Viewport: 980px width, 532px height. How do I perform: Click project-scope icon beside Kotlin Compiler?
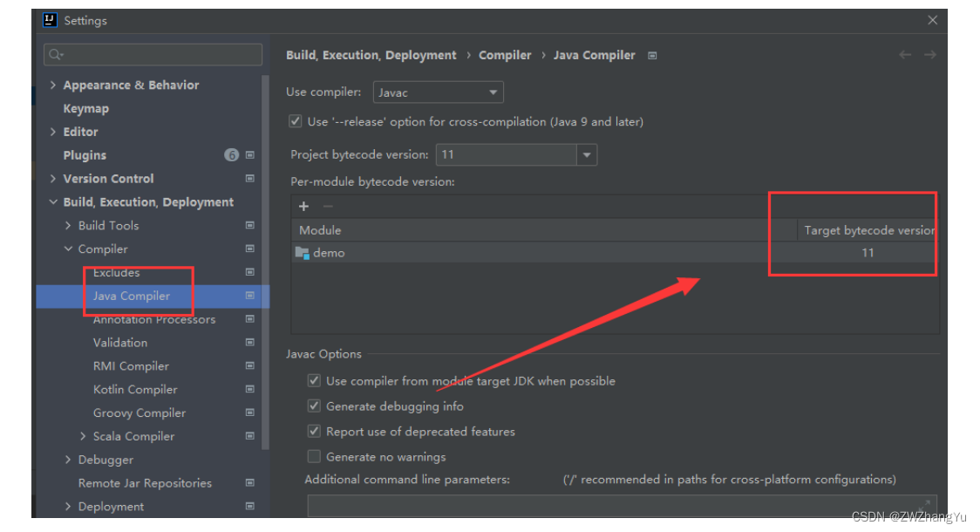pos(250,390)
